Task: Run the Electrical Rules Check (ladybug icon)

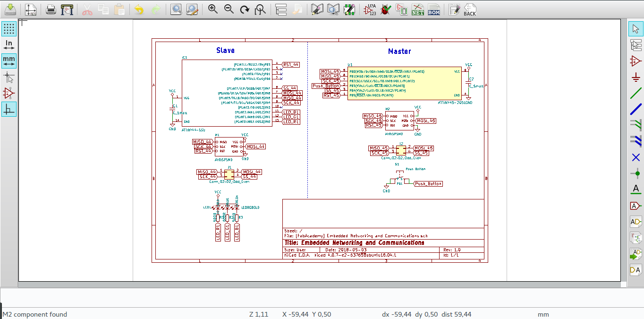Action: pyautogui.click(x=385, y=9)
